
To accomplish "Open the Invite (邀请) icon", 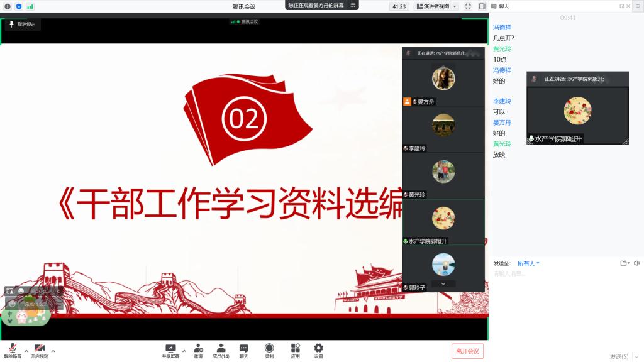I will pos(198,350).
